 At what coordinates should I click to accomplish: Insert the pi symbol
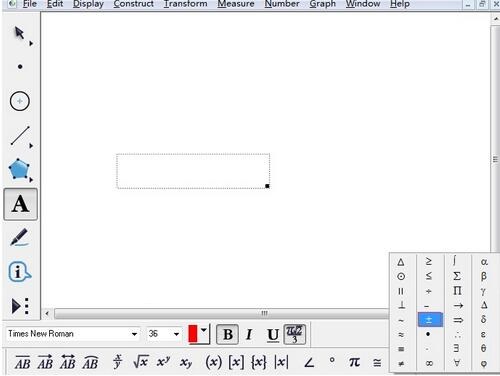click(354, 361)
